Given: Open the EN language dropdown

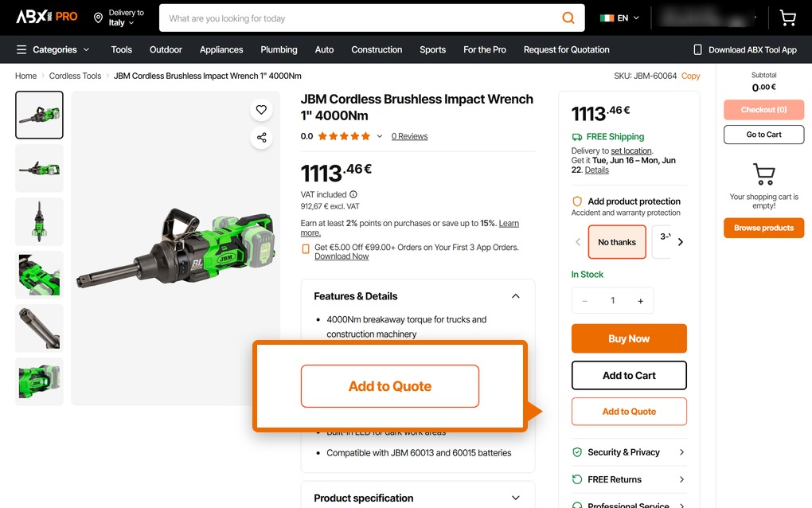Looking at the screenshot, I should 619,18.
